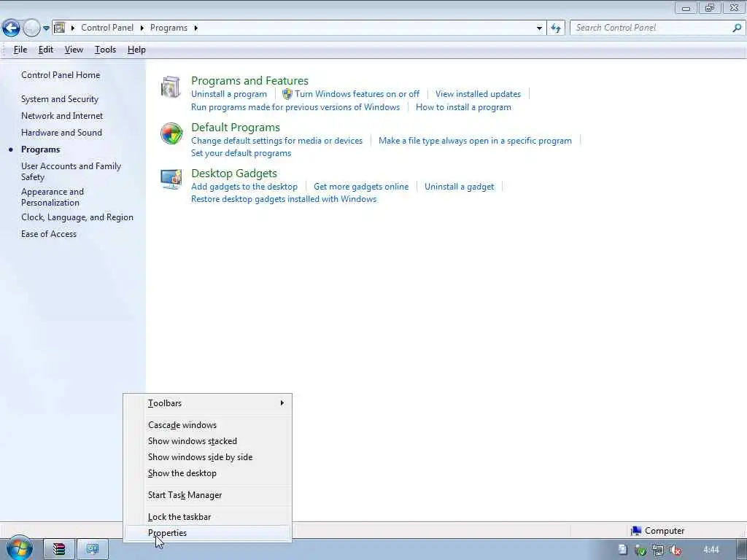This screenshot has width=747, height=560.
Task: Go to Control Panel Home
Action: click(x=61, y=75)
